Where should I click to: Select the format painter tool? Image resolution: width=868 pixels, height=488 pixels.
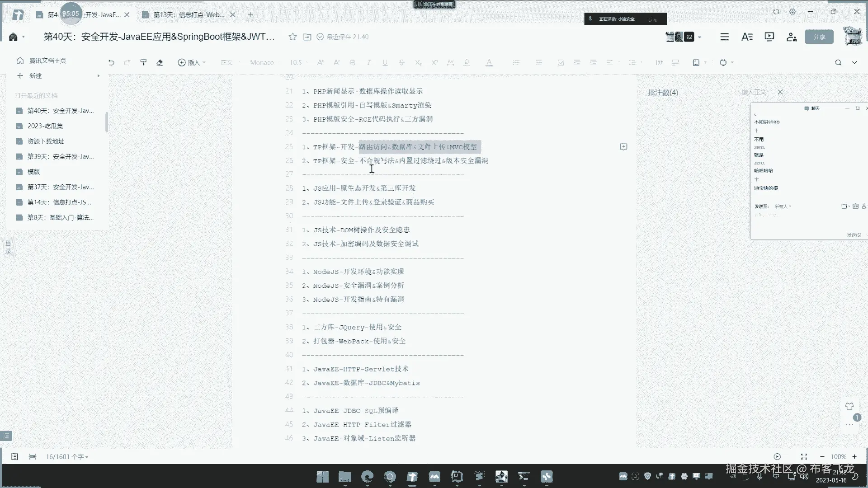point(143,62)
